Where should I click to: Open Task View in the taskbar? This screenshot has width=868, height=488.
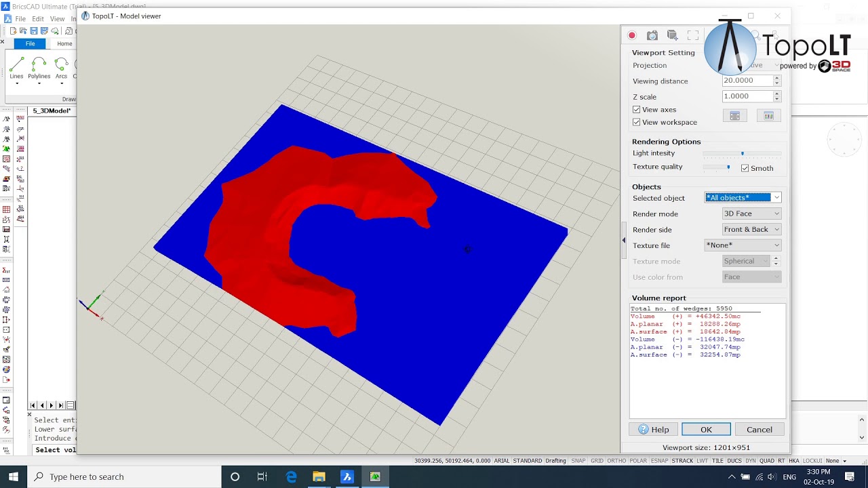pyautogui.click(x=262, y=477)
